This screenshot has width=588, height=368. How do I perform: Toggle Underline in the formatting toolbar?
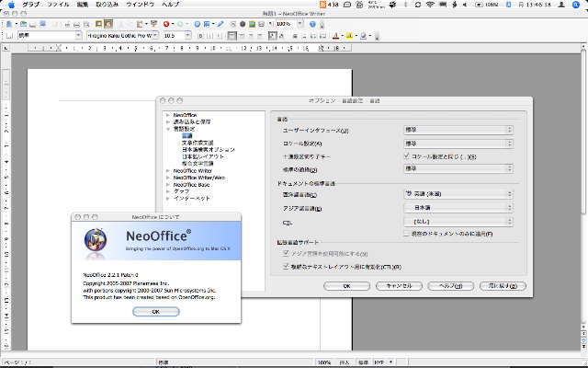coord(220,36)
